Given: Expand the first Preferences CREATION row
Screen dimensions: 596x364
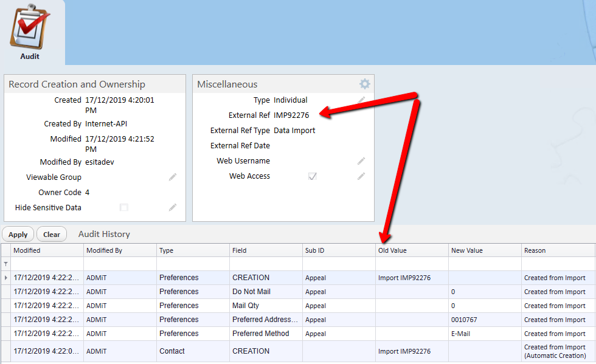Looking at the screenshot, I should (x=5, y=278).
